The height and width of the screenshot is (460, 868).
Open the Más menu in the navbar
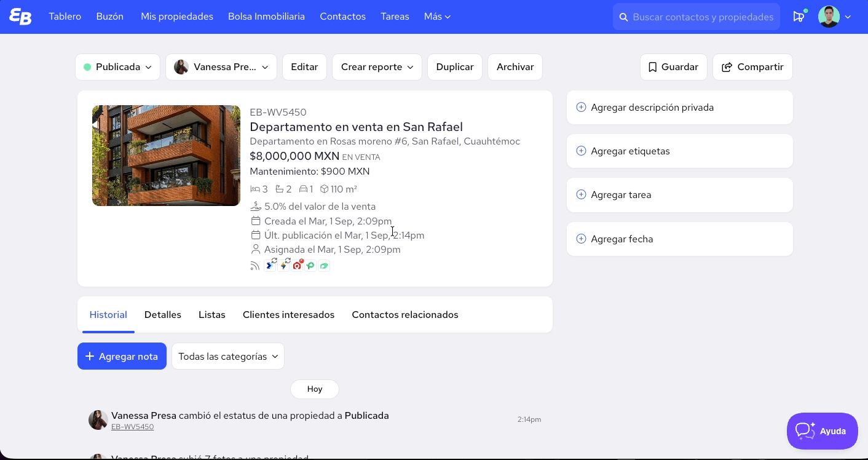[x=437, y=17]
